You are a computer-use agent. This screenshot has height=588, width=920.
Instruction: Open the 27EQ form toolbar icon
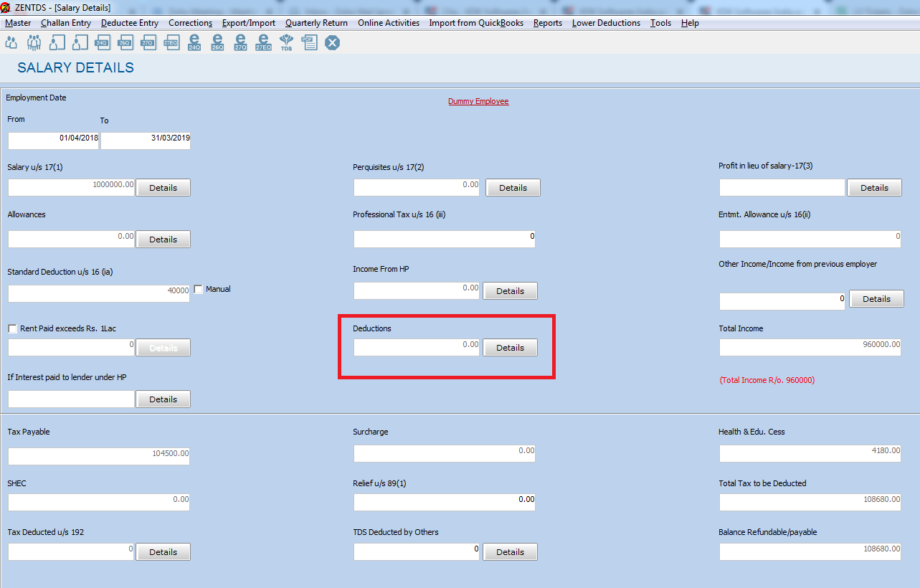[171, 43]
